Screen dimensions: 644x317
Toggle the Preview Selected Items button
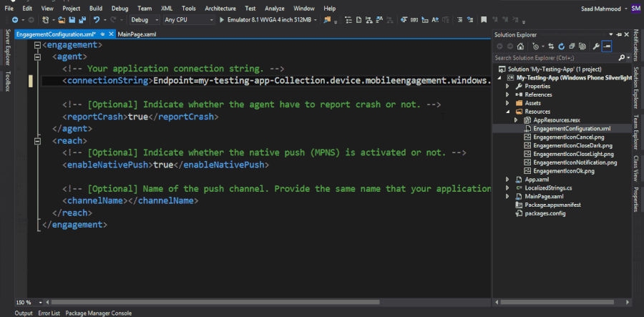click(607, 47)
